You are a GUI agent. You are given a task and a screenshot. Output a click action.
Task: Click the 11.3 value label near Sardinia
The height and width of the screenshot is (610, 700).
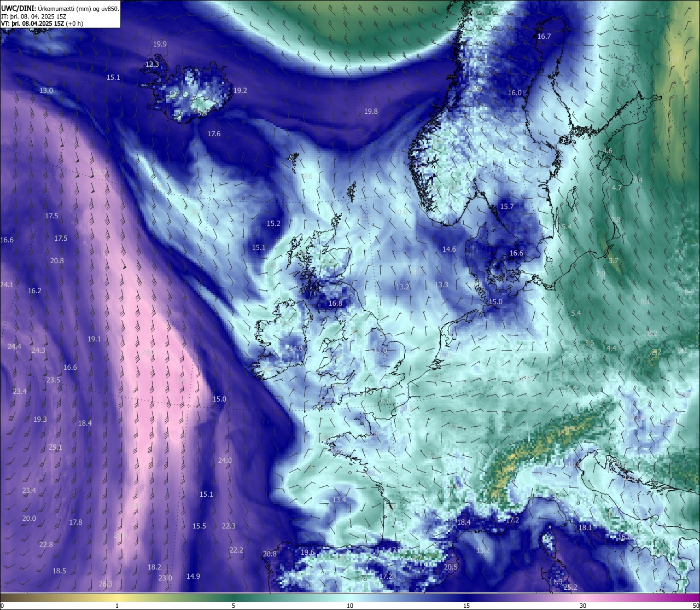(x=556, y=582)
